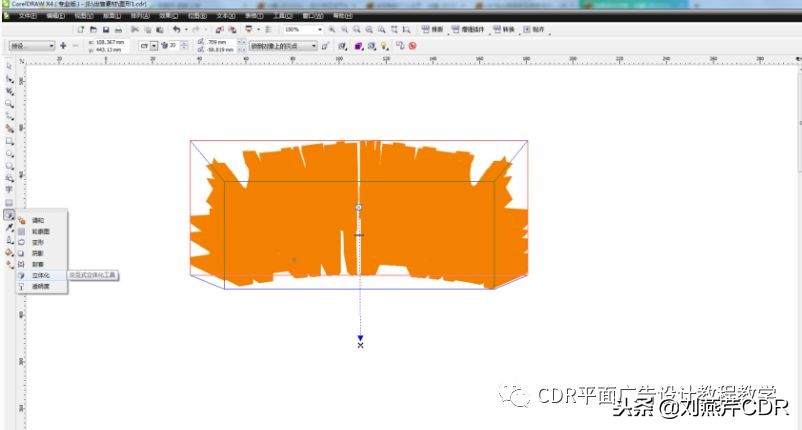Click the Undo arrow icon

pyautogui.click(x=176, y=30)
